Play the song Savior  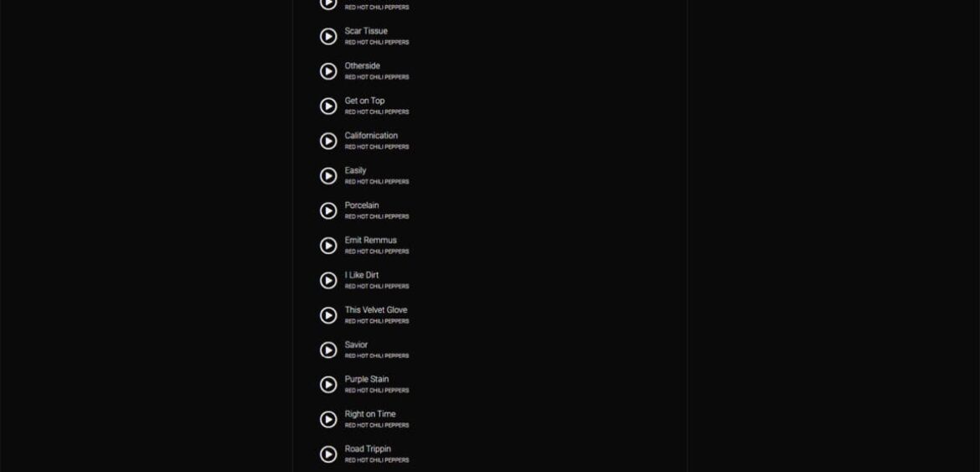pyautogui.click(x=328, y=350)
